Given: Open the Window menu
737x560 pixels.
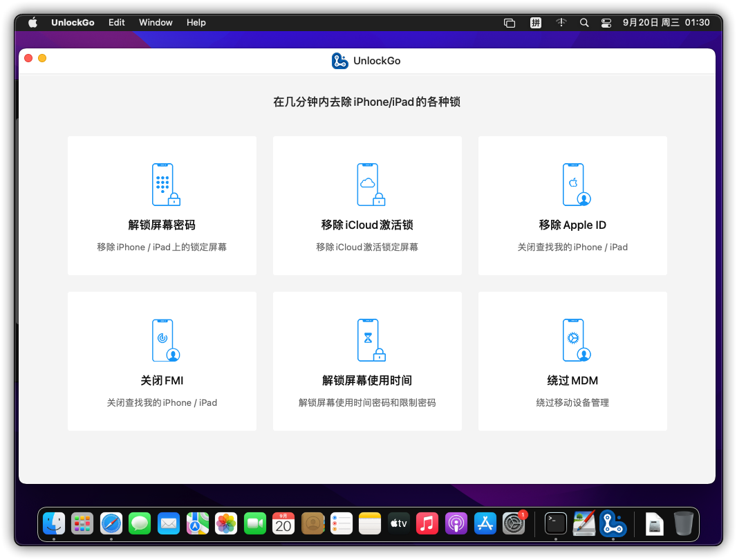Looking at the screenshot, I should click(x=156, y=23).
